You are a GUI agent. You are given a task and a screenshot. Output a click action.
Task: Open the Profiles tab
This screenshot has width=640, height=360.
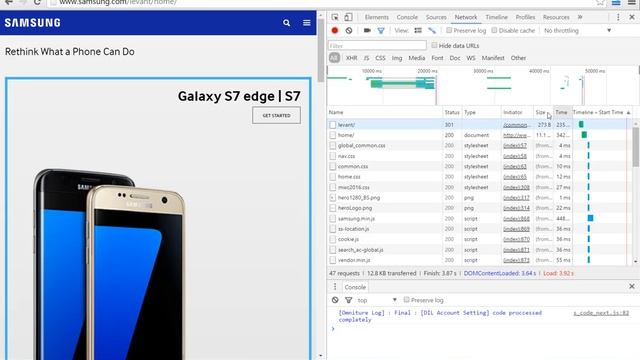tap(525, 17)
